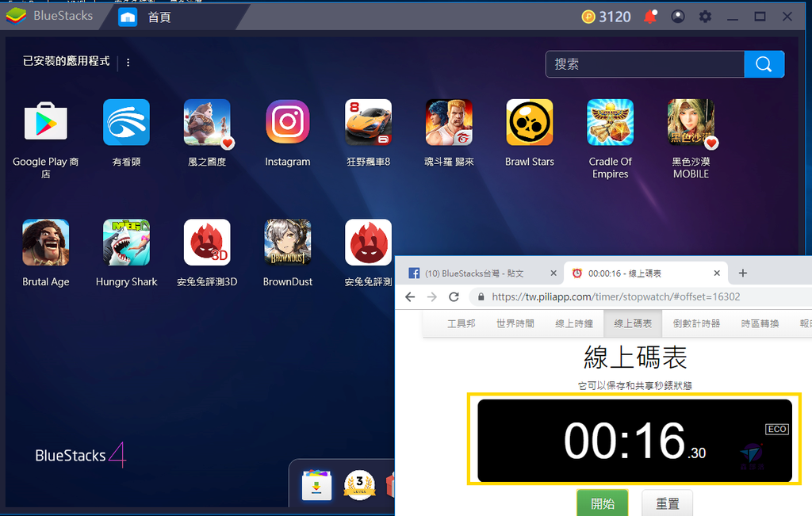812x516 pixels.
Task: Open 狂野飆車8 racing game
Action: (368, 122)
